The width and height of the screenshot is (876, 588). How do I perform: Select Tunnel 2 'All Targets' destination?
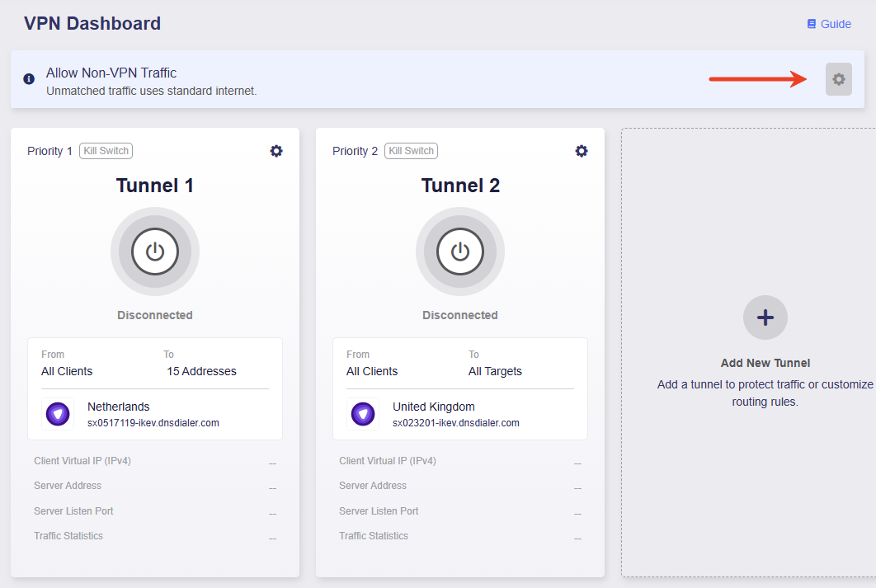click(495, 371)
